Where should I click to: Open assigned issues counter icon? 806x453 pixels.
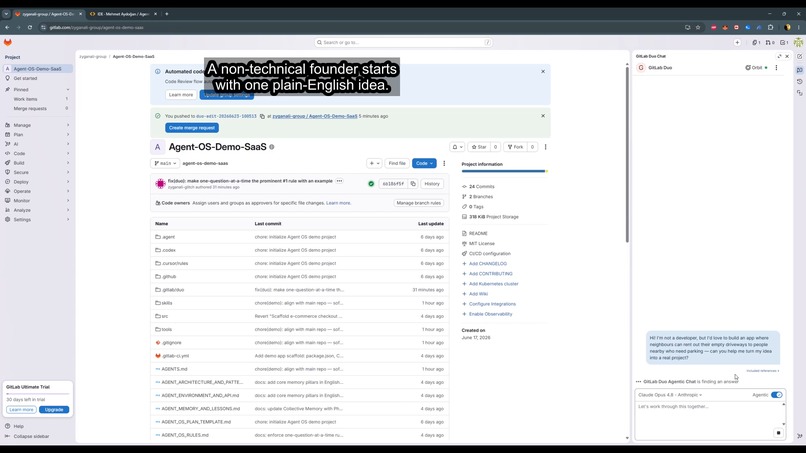756,43
